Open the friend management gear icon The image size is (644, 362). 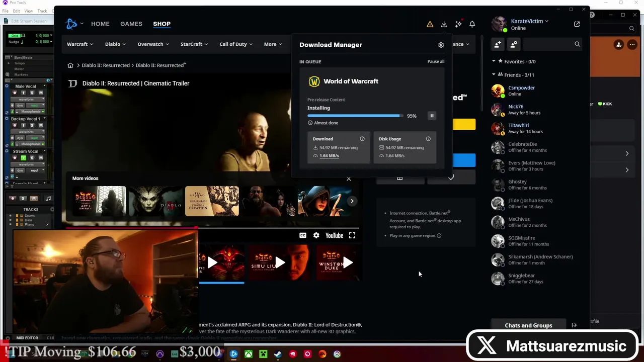514,44
